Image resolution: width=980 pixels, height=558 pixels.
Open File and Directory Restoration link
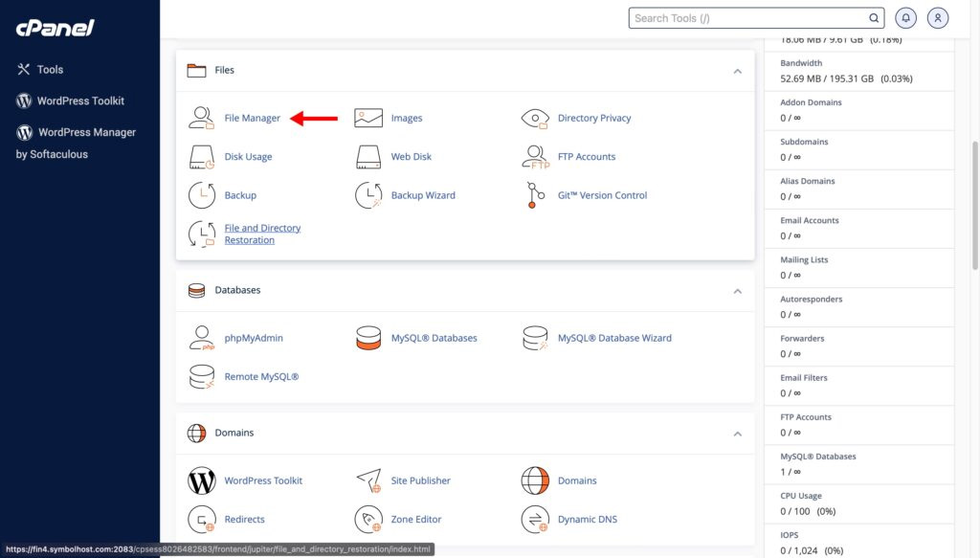click(262, 234)
